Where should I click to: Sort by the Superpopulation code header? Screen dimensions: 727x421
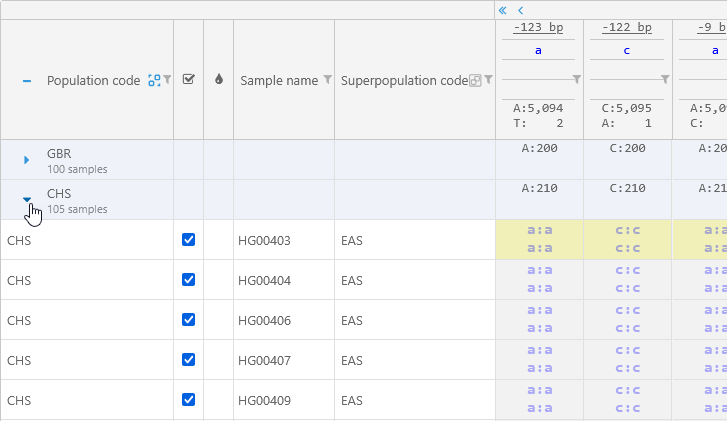(x=404, y=81)
